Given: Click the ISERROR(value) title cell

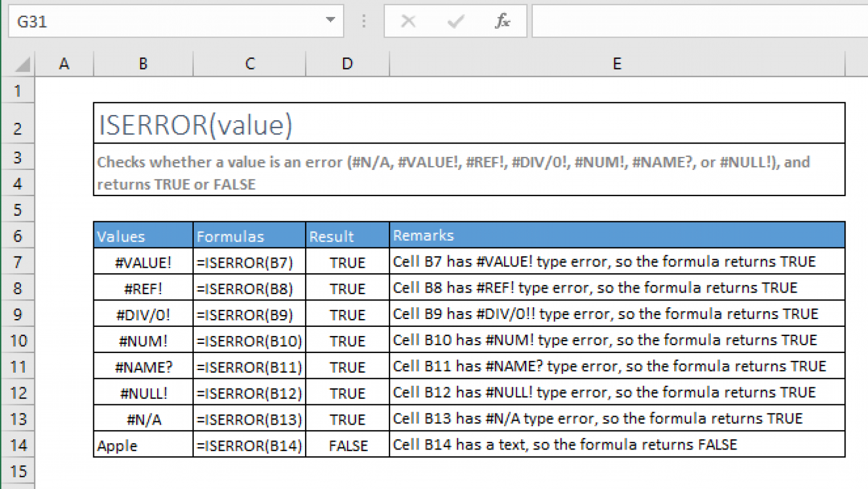Looking at the screenshot, I should click(x=469, y=123).
